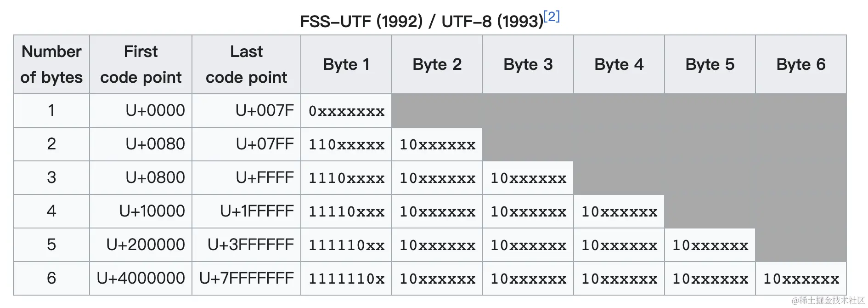Image resolution: width=868 pixels, height=308 pixels.
Task: Click the 'Number of bytes' column header
Action: [x=51, y=64]
